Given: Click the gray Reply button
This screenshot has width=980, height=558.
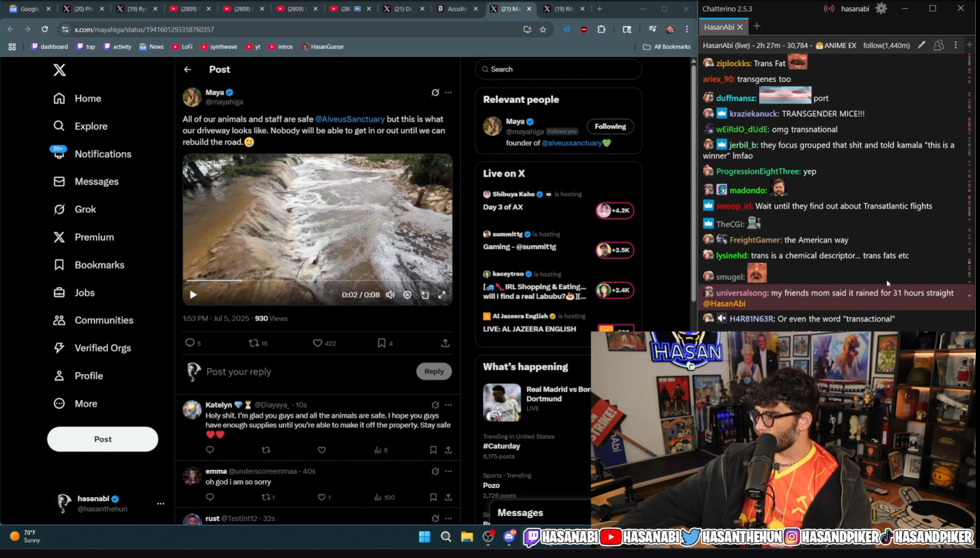Looking at the screenshot, I should (434, 371).
